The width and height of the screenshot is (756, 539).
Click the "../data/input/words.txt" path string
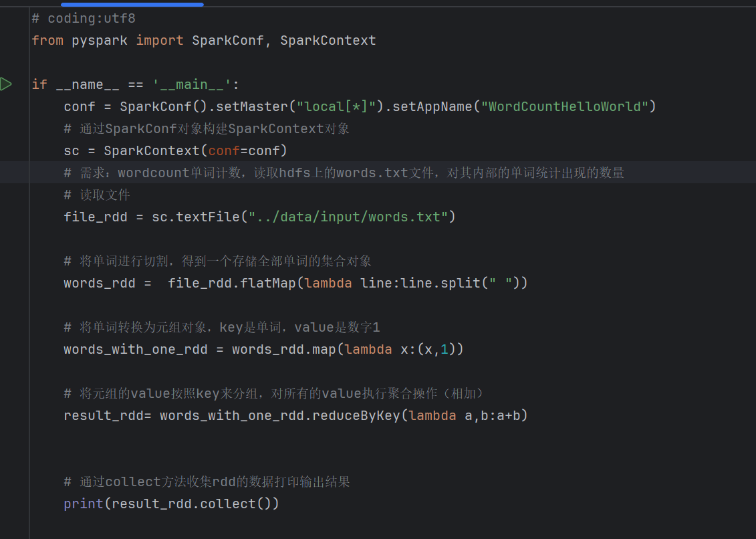point(348,217)
